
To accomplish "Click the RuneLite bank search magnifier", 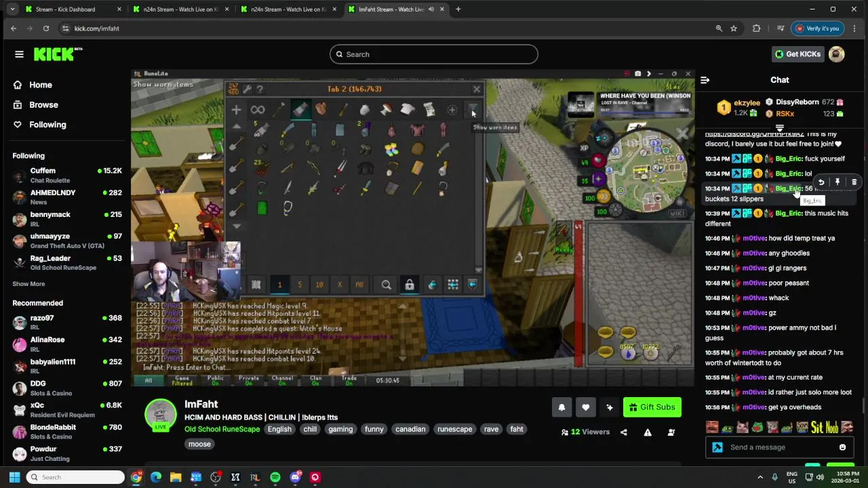I will [x=386, y=285].
